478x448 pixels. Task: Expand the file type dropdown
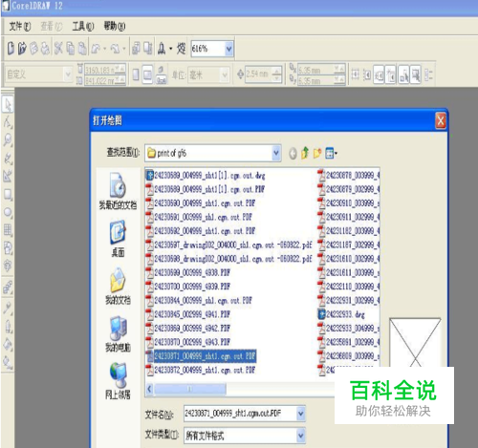(300, 436)
